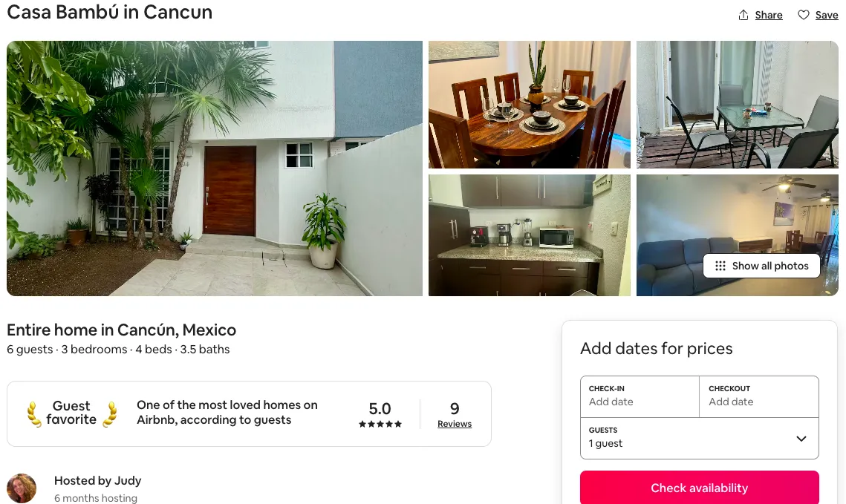Click the Share link
Viewport: 846px width, 504px height.
point(768,15)
